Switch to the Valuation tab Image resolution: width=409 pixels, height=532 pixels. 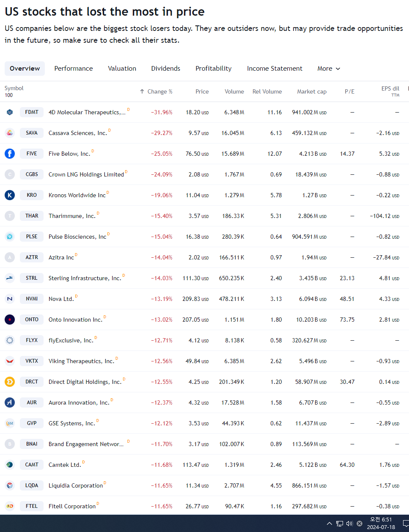122,69
